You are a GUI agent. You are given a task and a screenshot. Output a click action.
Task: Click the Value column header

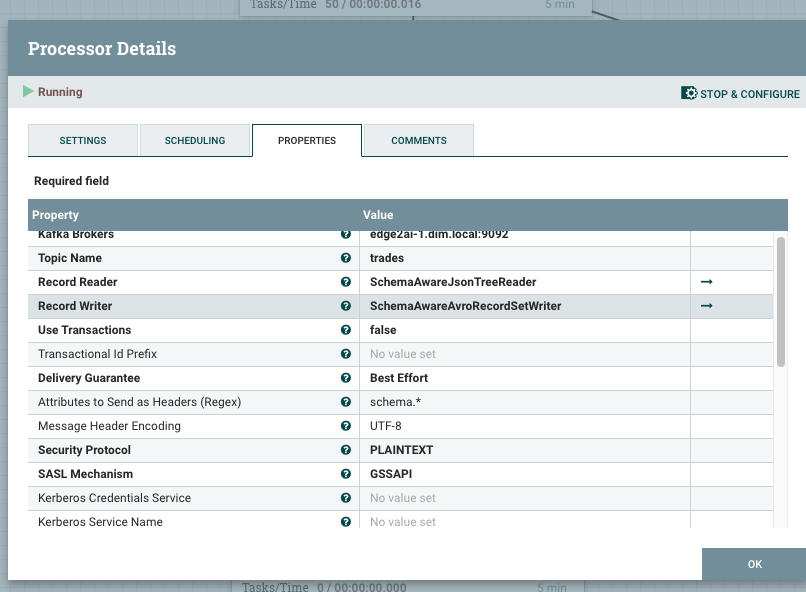pos(378,215)
